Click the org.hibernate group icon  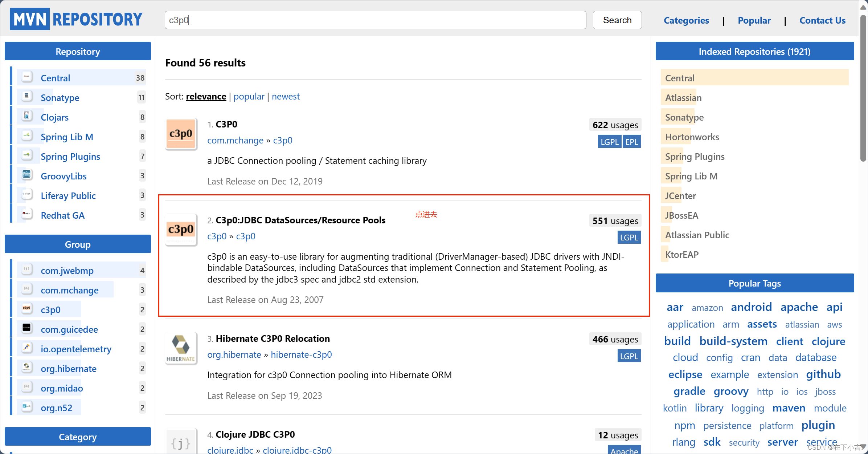pos(27,368)
